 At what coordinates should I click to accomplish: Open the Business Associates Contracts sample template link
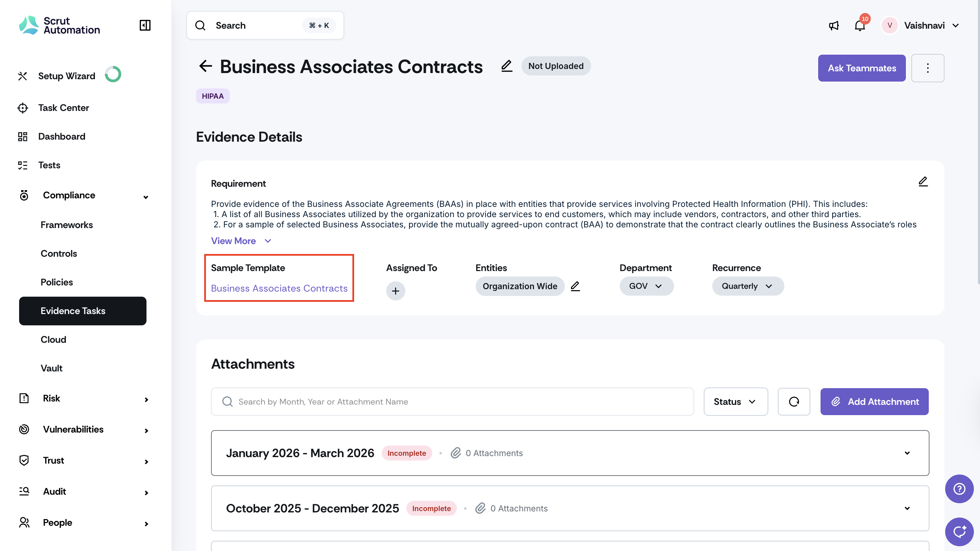pyautogui.click(x=279, y=288)
